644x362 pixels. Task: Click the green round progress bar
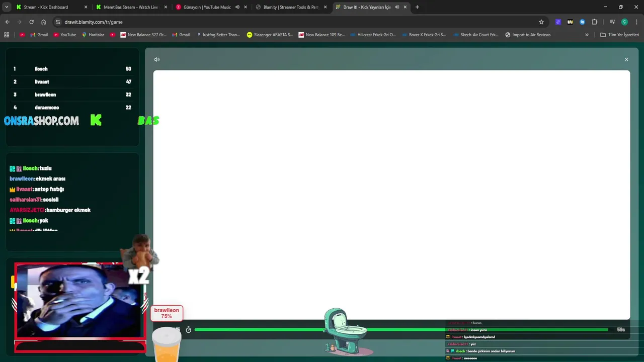(x=401, y=330)
